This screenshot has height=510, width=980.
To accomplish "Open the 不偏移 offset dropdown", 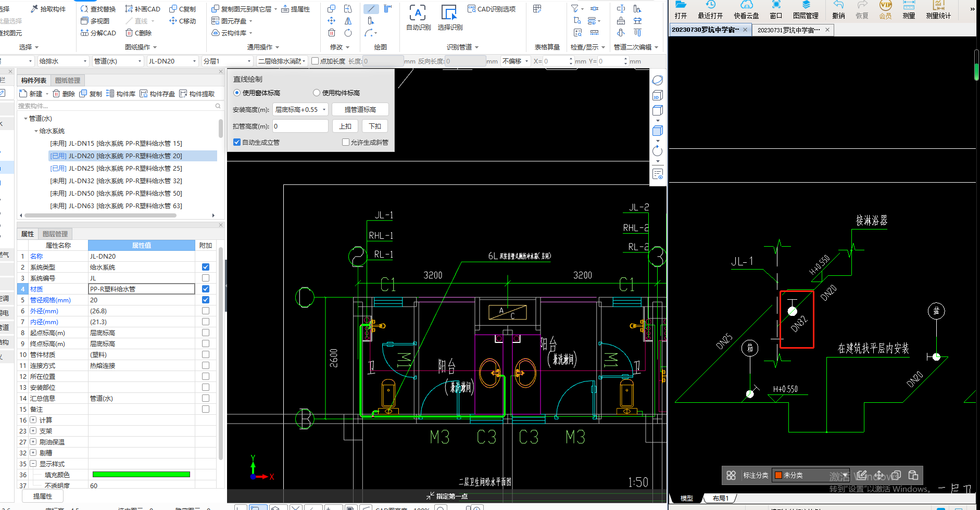I will click(x=516, y=61).
